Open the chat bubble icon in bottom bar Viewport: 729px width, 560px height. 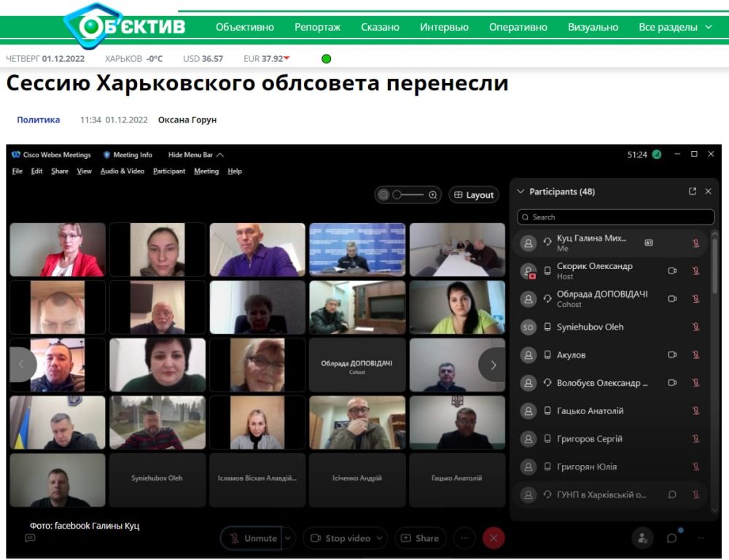click(x=671, y=538)
